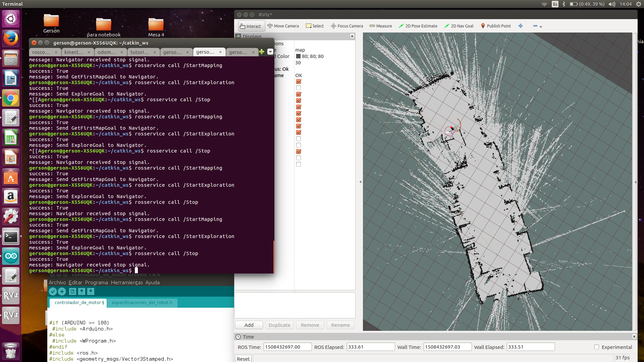The image size is (644, 362).
Task: Click the ROS Time input field
Action: 287,347
